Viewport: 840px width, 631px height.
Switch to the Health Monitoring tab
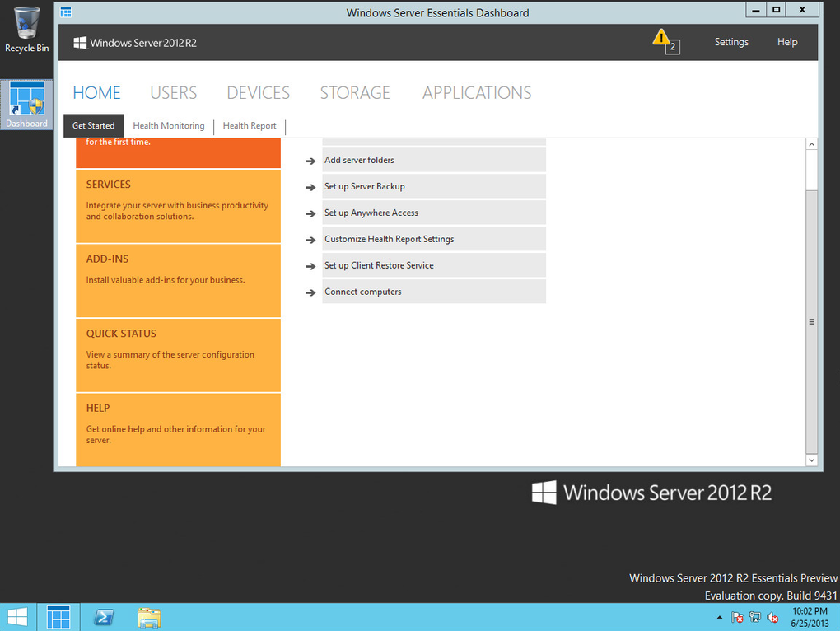click(169, 125)
